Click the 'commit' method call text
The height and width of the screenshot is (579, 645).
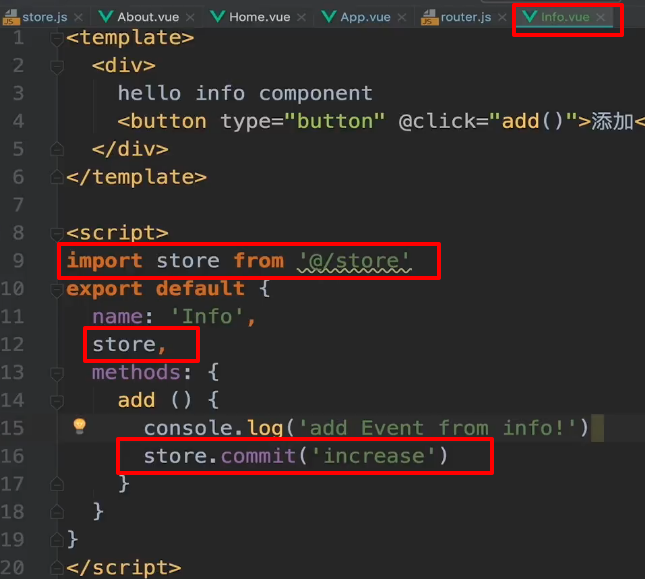click(259, 456)
